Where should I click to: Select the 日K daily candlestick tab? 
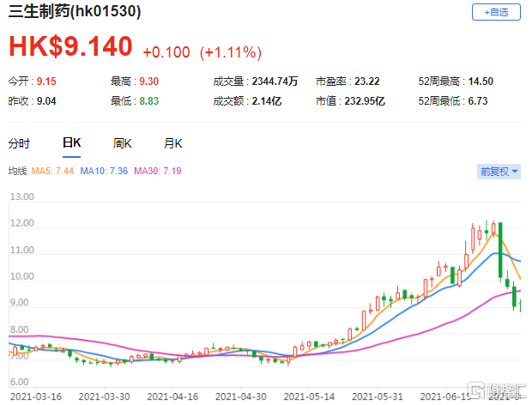pos(71,143)
